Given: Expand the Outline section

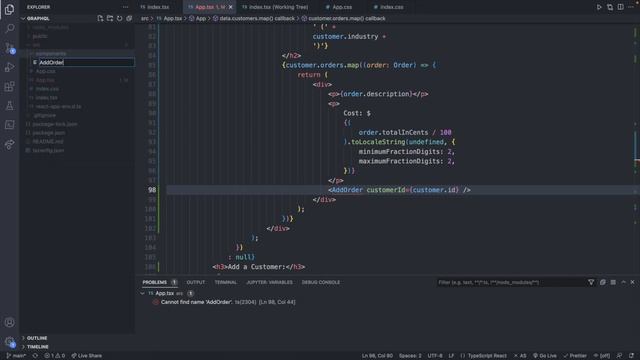Looking at the screenshot, I should [x=37, y=338].
